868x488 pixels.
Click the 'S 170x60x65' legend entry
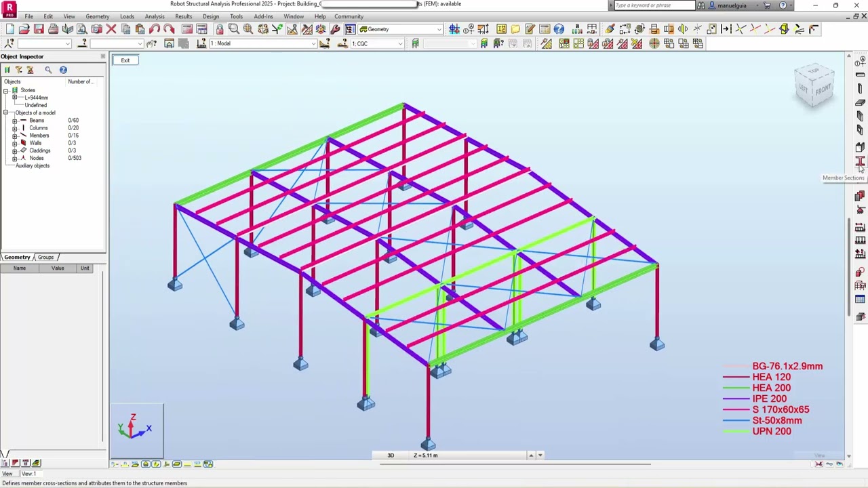(x=781, y=409)
